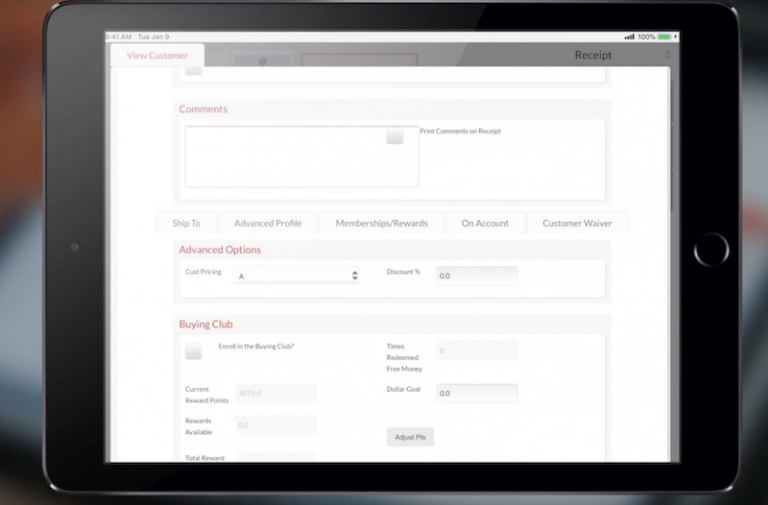
Task: Switch to the Ship To tab
Action: click(186, 223)
